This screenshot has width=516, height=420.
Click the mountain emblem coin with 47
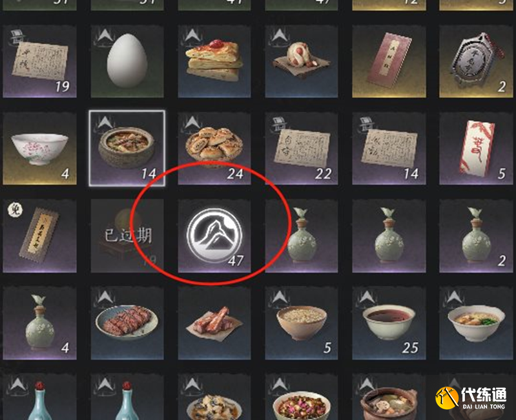(x=214, y=235)
